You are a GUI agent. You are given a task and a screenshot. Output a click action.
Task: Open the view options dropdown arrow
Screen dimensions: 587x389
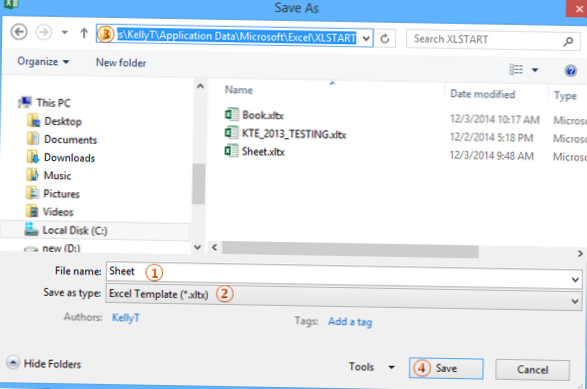click(535, 70)
